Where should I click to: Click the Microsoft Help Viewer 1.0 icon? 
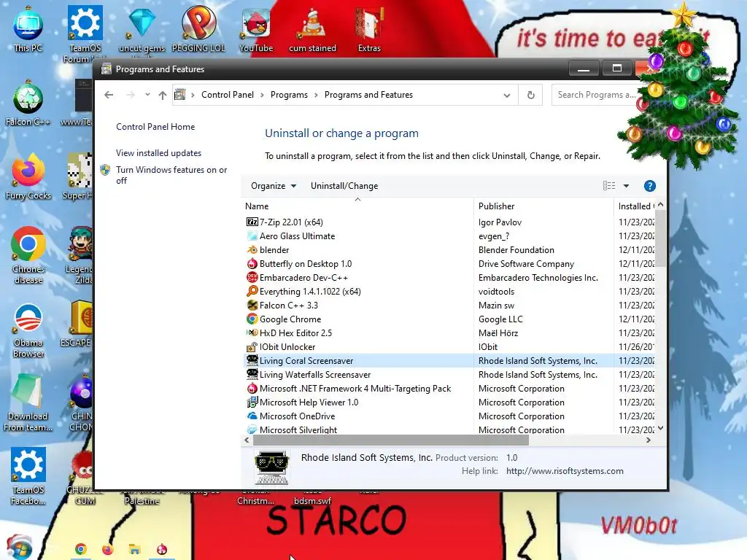pos(252,402)
